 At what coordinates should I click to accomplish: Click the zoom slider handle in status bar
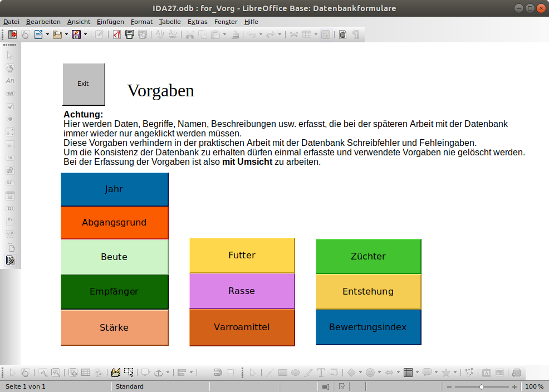click(x=482, y=387)
